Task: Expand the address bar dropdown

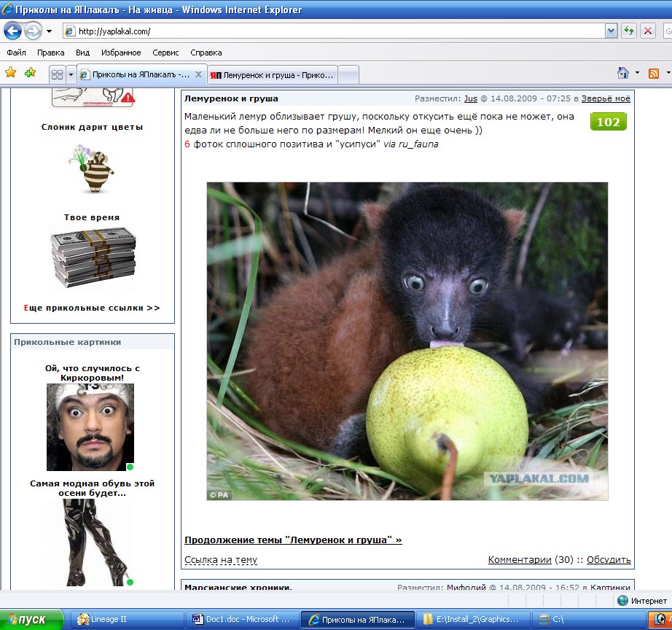Action: [611, 31]
